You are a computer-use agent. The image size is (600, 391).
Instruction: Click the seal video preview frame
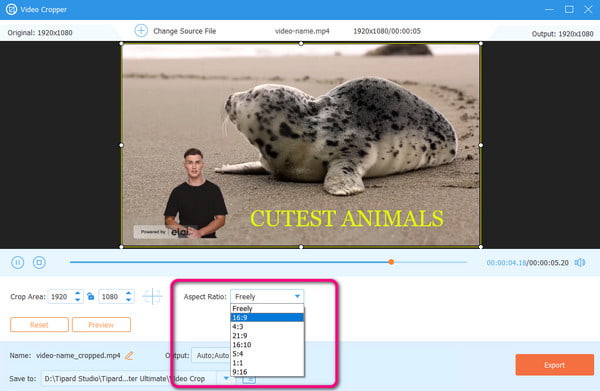point(301,145)
